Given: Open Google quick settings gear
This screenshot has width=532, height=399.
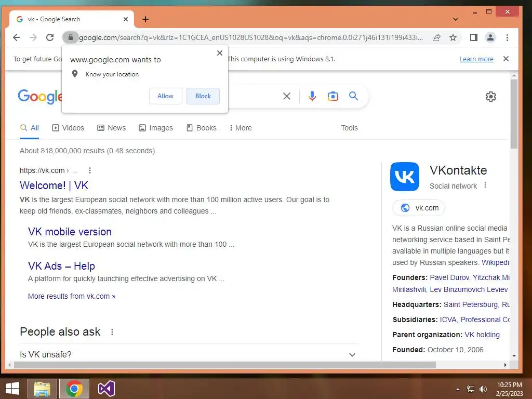Looking at the screenshot, I should (490, 97).
